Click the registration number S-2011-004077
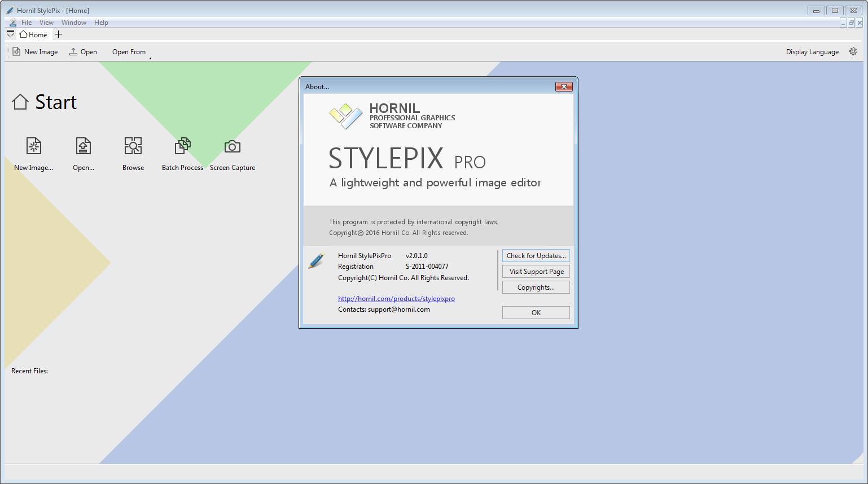 pyautogui.click(x=427, y=267)
